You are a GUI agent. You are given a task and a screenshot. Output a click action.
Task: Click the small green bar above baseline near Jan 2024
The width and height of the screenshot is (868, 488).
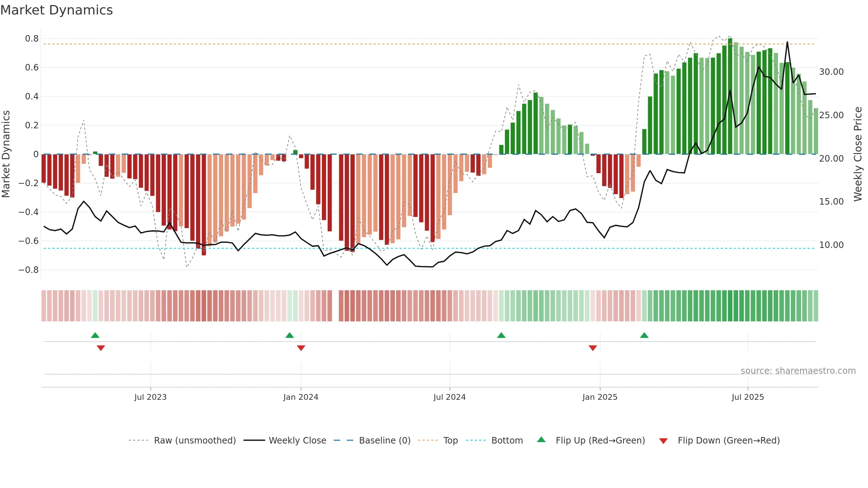click(x=295, y=152)
